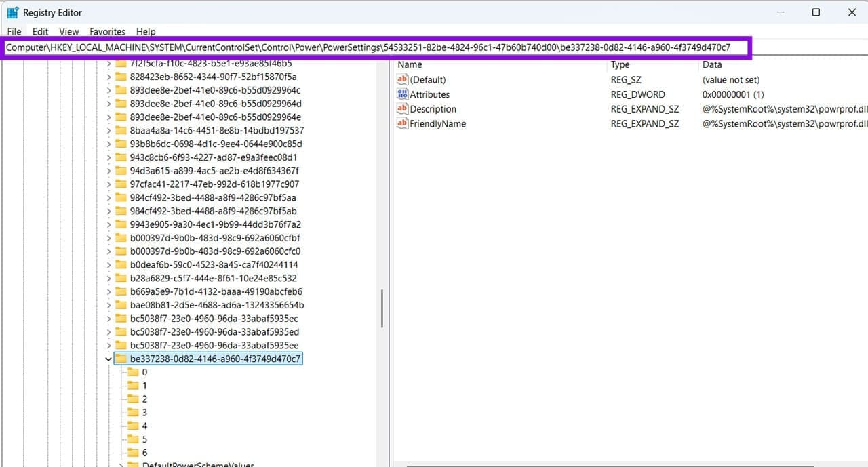Image resolution: width=868 pixels, height=467 pixels.
Task: Expand key 9943e905-9a30-4ec1-9b99-44dd3b76f7a2
Action: (108, 224)
